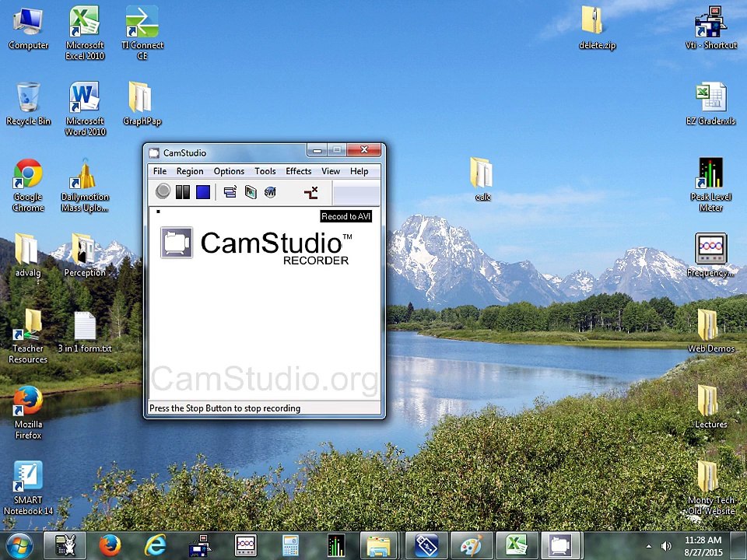Click the CamStudio taskbar button
Screen dimensions: 747x560
(561, 545)
